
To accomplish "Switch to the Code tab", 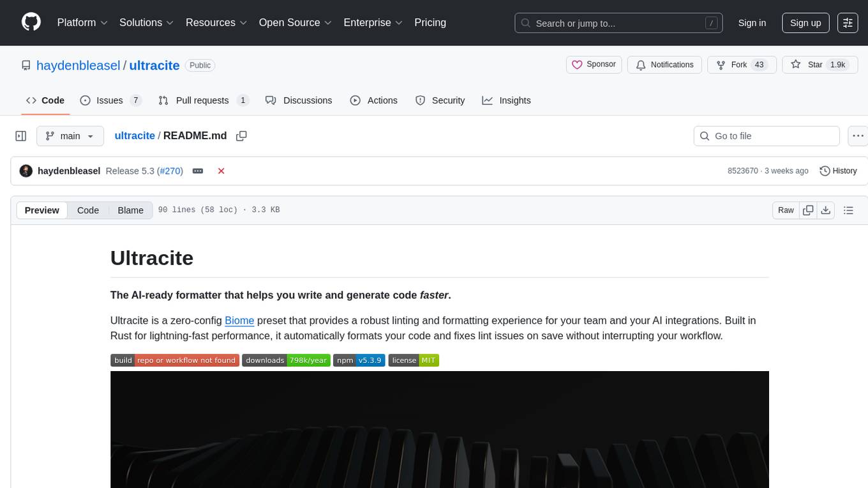I will point(45,100).
